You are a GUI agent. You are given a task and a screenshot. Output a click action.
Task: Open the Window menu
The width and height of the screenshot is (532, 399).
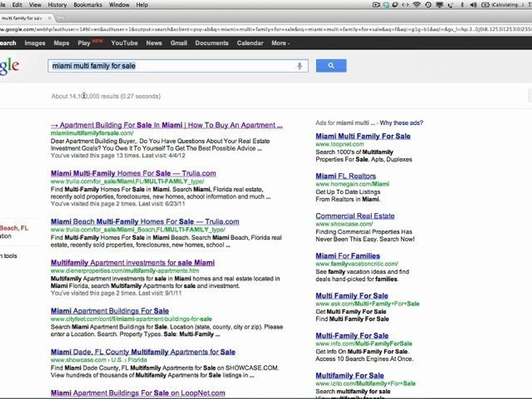click(x=119, y=5)
